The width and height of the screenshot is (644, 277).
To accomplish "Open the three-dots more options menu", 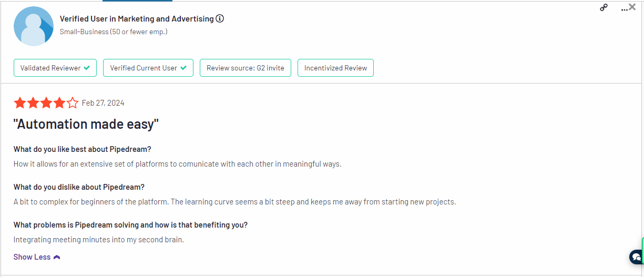I will tap(624, 9).
